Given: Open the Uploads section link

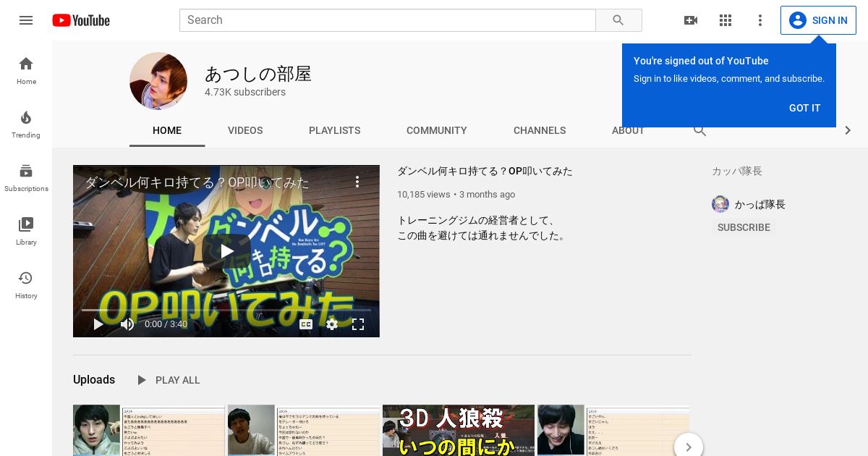Looking at the screenshot, I should click(x=94, y=380).
